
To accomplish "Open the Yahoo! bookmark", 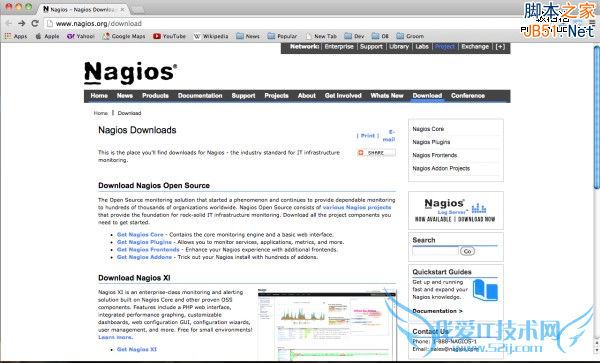I will [80, 36].
